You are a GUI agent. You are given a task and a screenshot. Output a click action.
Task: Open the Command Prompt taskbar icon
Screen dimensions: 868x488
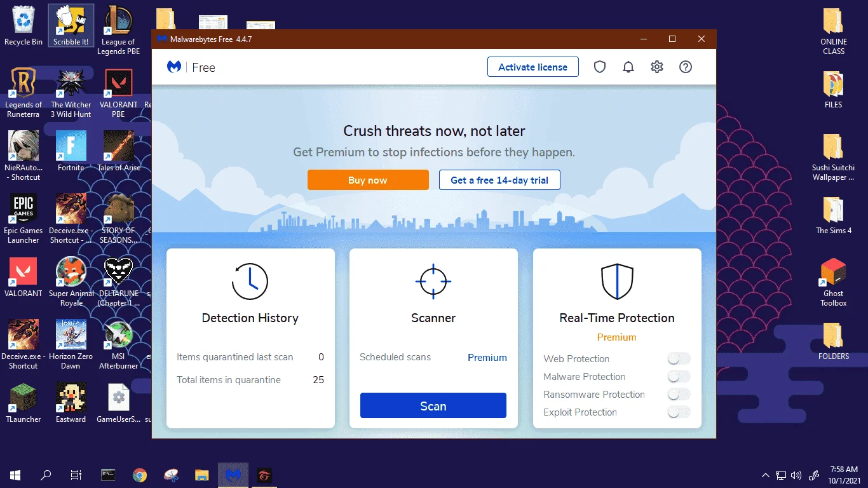pyautogui.click(x=109, y=475)
